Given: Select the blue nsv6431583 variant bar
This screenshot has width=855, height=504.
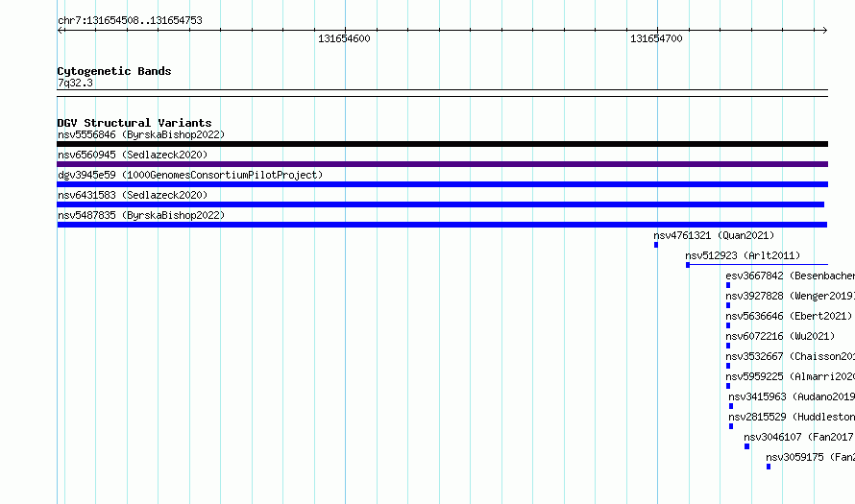Looking at the screenshot, I should pyautogui.click(x=441, y=204).
